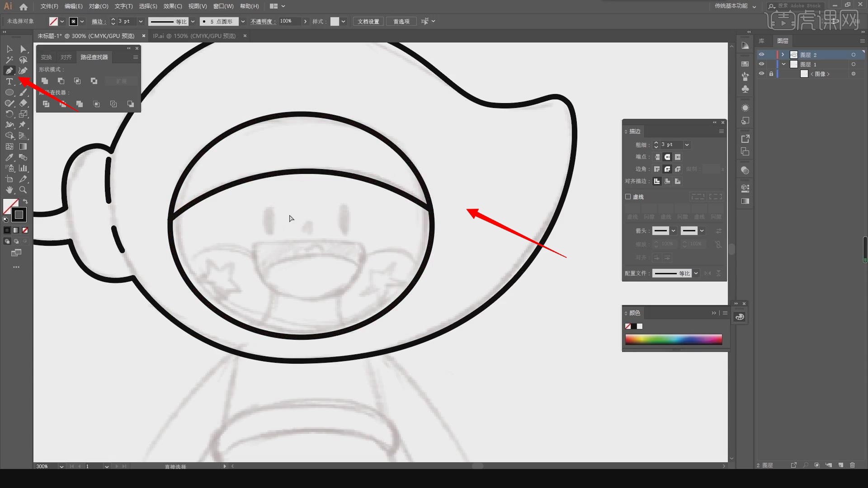Click the Exclude shape mode icon
The width and height of the screenshot is (868, 488).
(94, 81)
